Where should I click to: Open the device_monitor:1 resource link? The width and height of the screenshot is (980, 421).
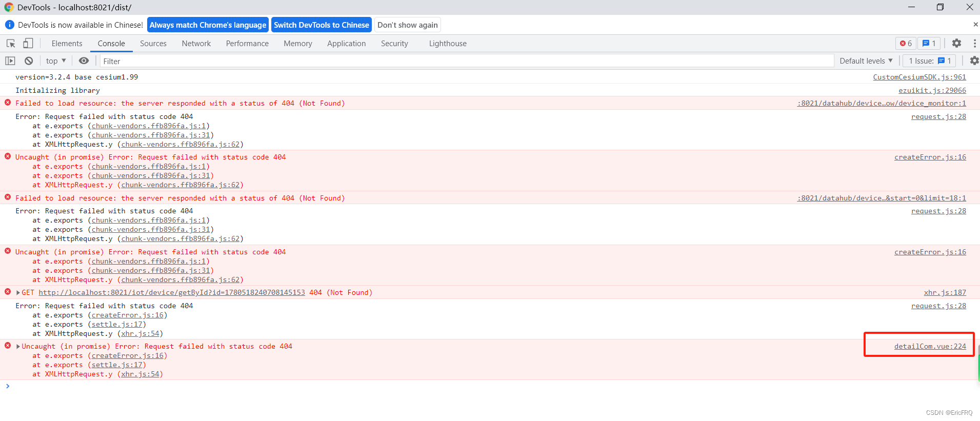(882, 104)
